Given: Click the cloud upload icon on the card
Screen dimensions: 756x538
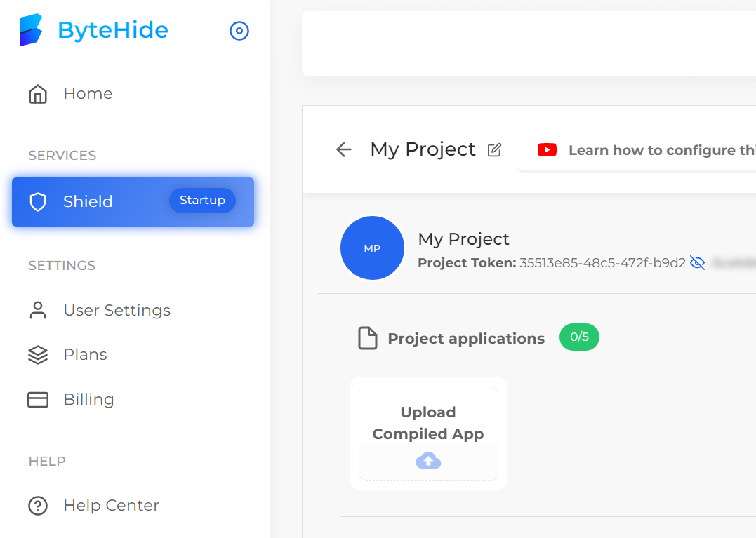Looking at the screenshot, I should [427, 460].
